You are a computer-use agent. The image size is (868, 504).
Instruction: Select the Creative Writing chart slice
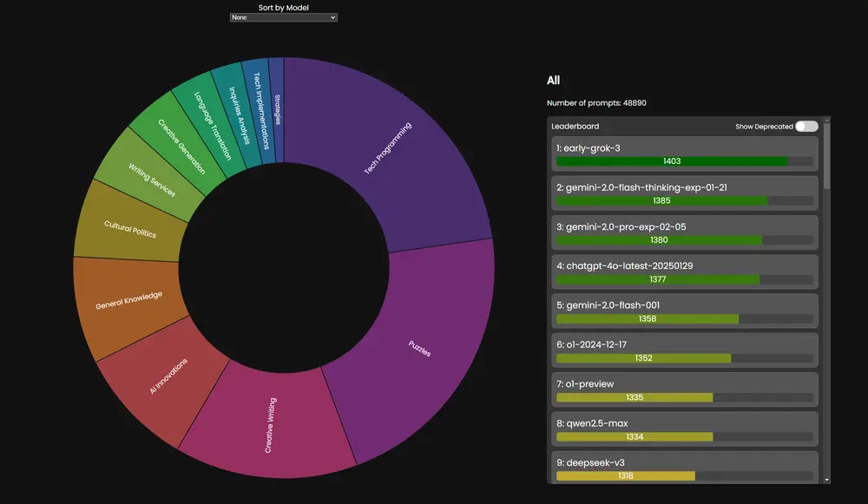coord(269,424)
